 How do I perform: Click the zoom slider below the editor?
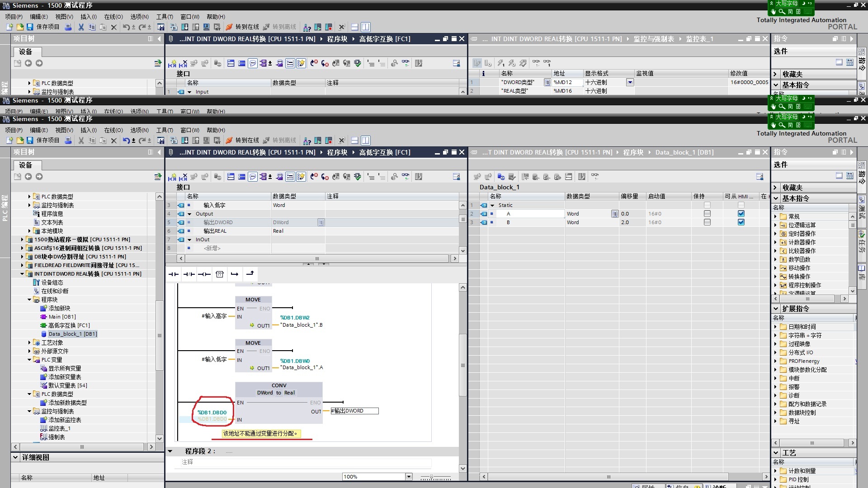pos(432,477)
